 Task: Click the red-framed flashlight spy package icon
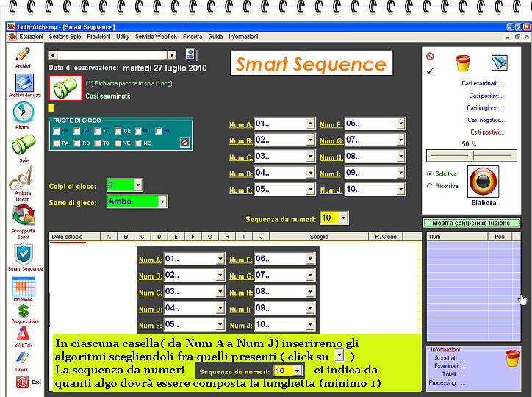(65, 88)
